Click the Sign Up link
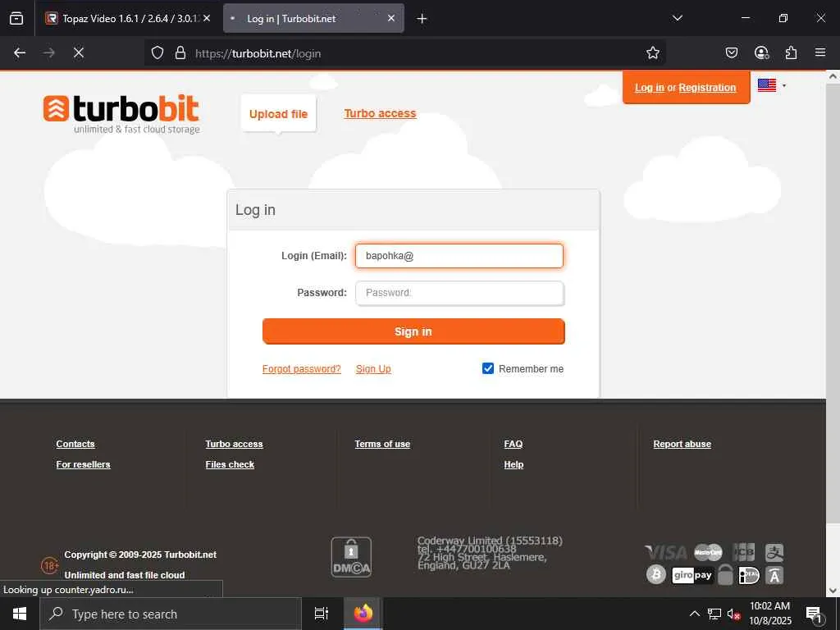The image size is (840, 630). (x=373, y=369)
